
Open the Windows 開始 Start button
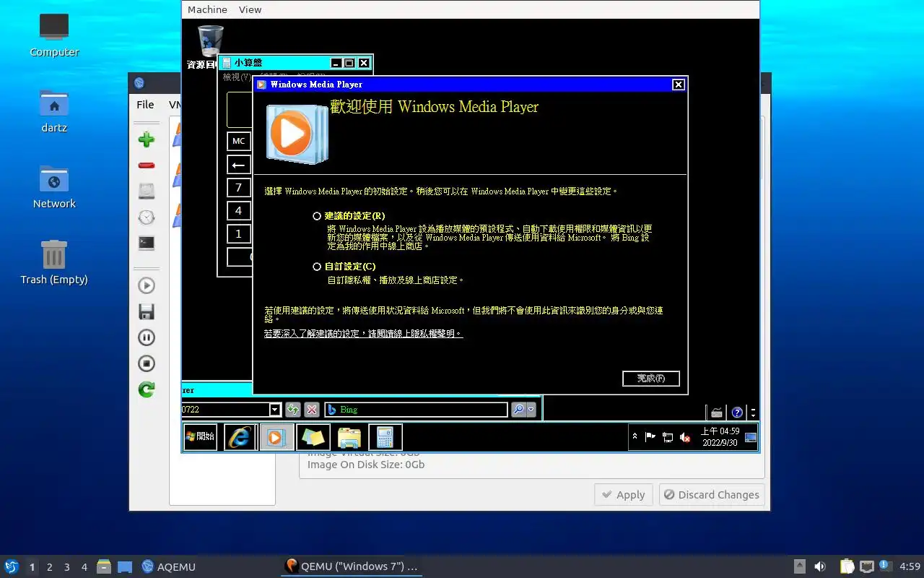pos(200,436)
